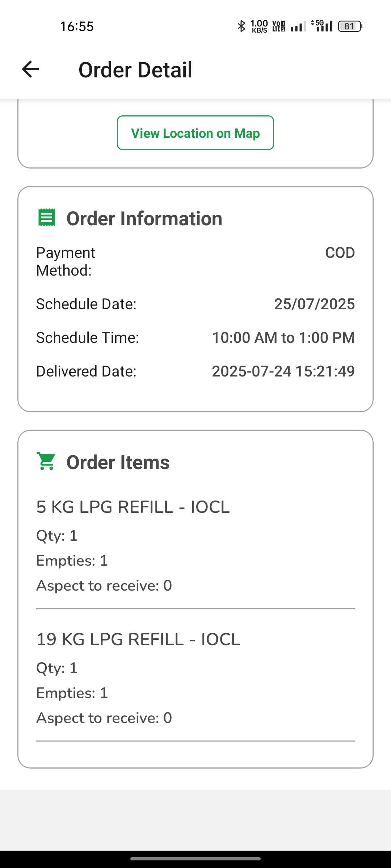Tap the 5G signal strength icon

click(322, 26)
